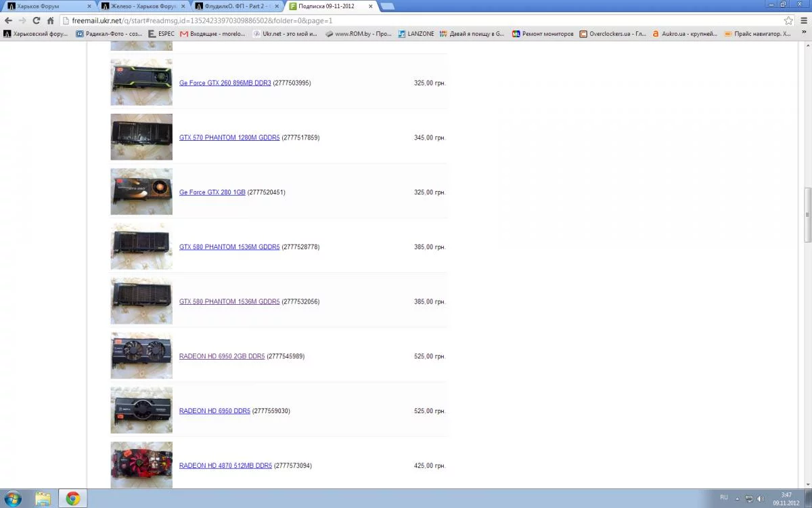Switch input language via RU indicator

tap(724, 497)
